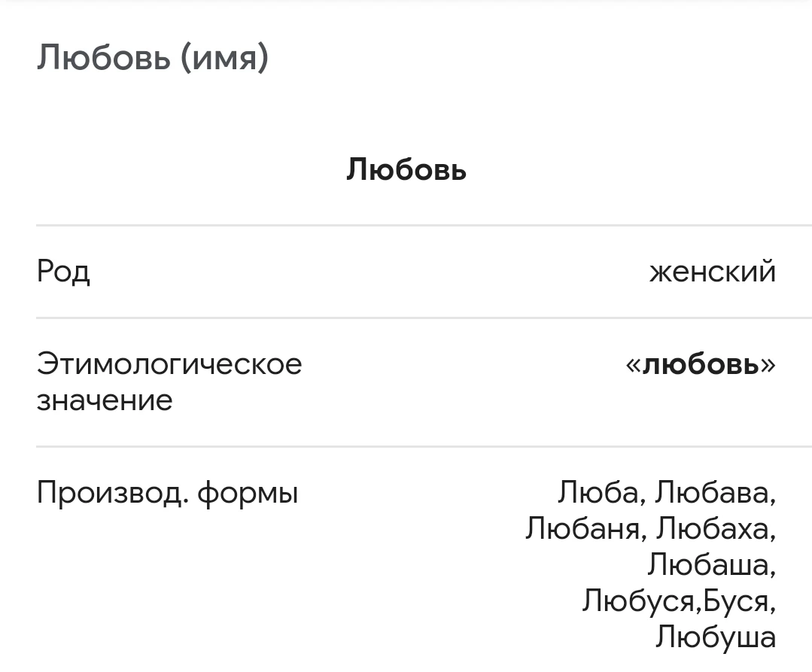The height and width of the screenshot is (672, 812).
Task: Open the Люба derived form
Action: pos(597,493)
